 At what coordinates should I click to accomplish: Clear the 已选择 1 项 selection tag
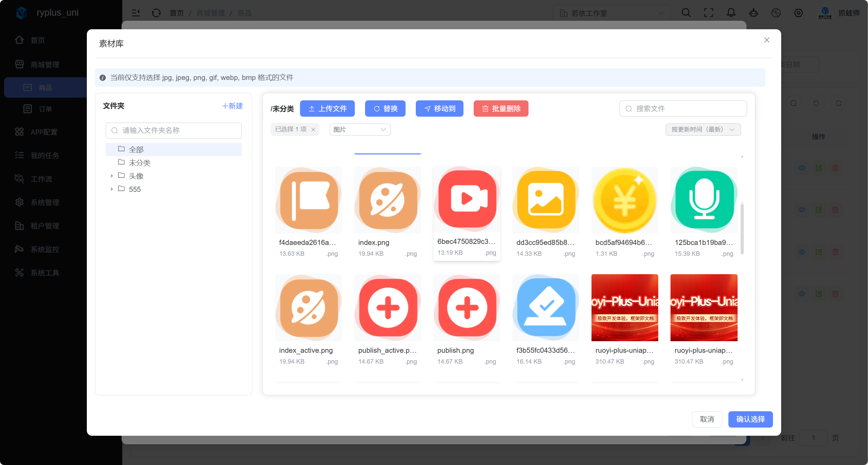point(313,130)
